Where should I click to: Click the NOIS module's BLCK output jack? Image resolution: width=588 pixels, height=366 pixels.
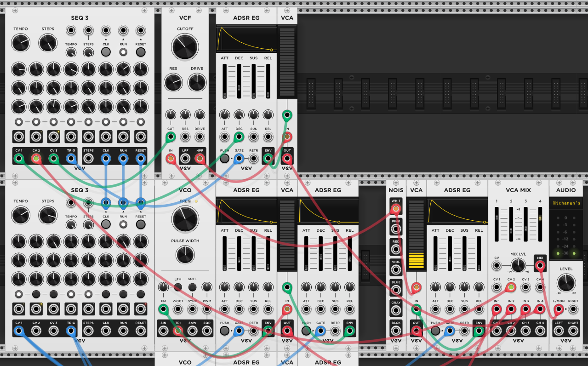[396, 331]
